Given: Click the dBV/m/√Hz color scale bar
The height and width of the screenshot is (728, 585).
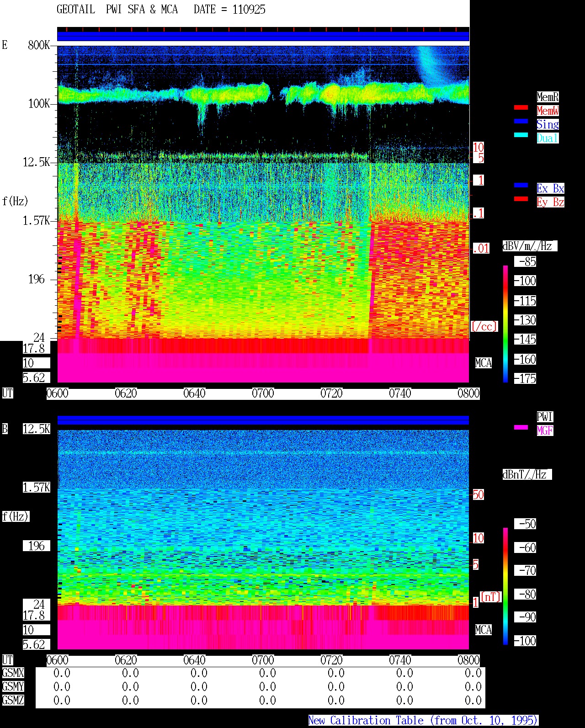Looking at the screenshot, I should click(x=505, y=324).
